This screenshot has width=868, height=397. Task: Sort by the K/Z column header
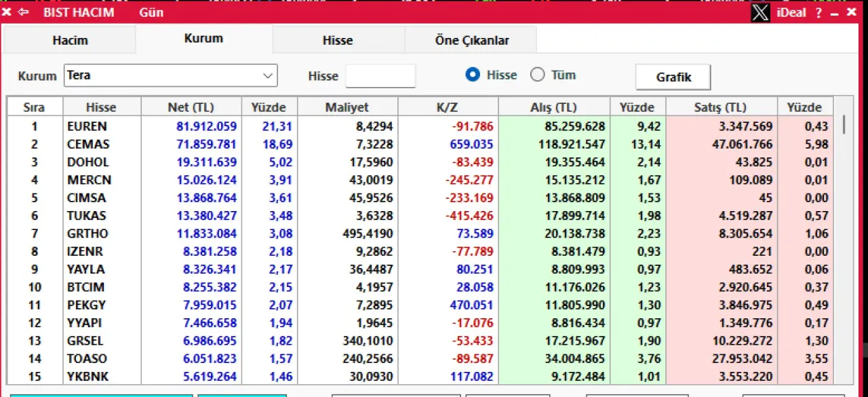448,107
